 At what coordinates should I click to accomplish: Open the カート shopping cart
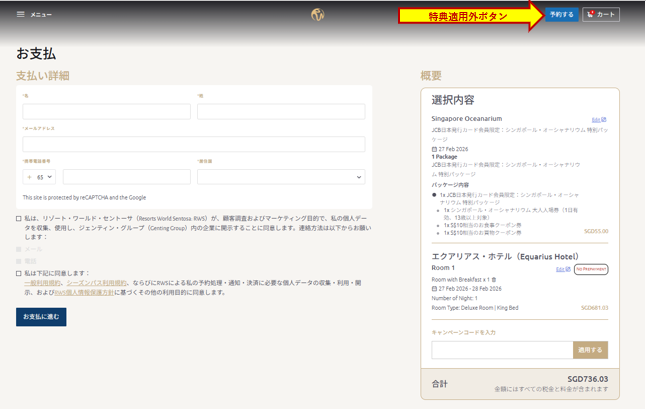602,15
